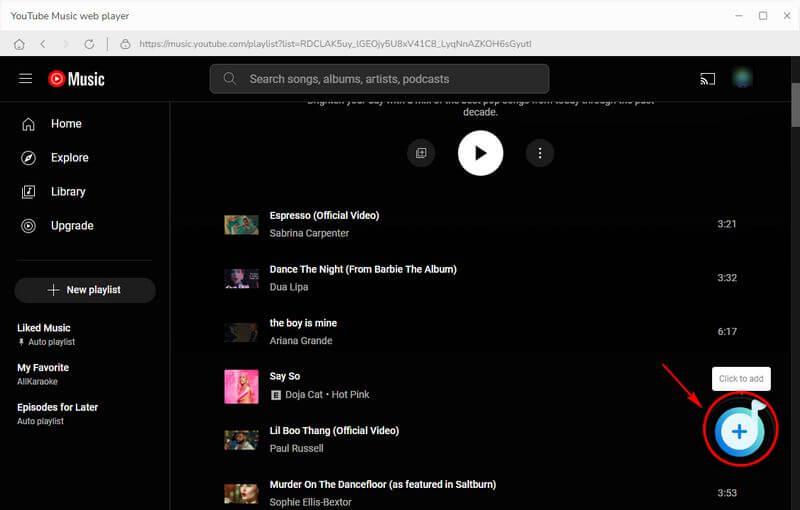This screenshot has width=800, height=510.
Task: Open artist Dua Lipa
Action: point(289,287)
